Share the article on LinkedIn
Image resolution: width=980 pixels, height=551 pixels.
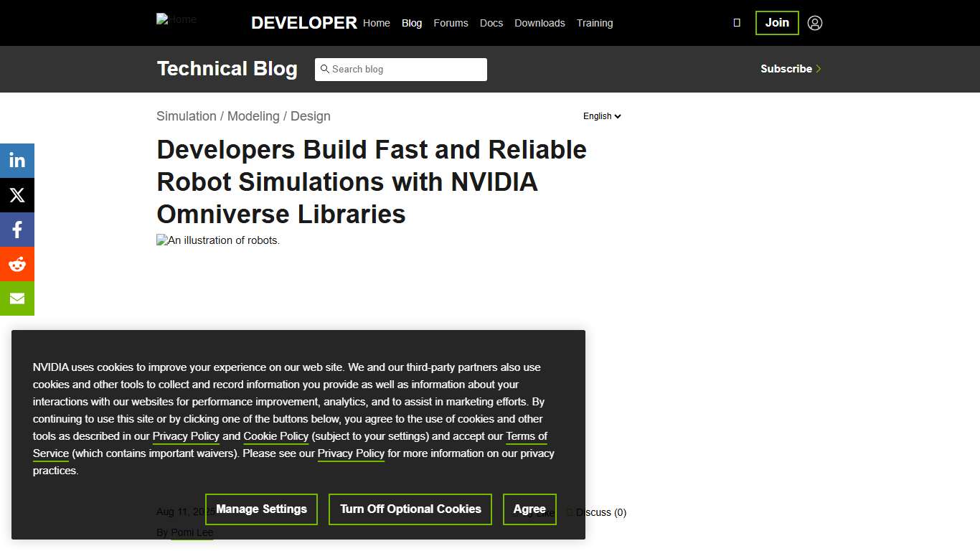click(x=17, y=160)
